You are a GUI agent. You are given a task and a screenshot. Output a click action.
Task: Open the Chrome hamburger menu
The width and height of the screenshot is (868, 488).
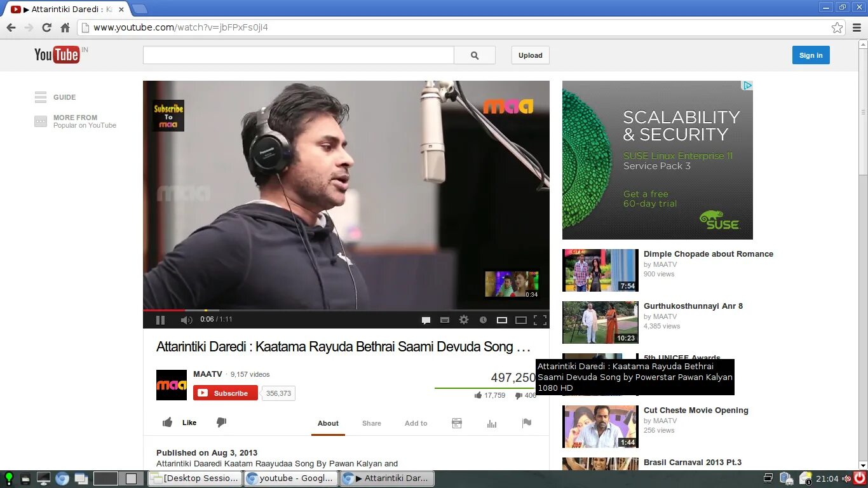[857, 27]
